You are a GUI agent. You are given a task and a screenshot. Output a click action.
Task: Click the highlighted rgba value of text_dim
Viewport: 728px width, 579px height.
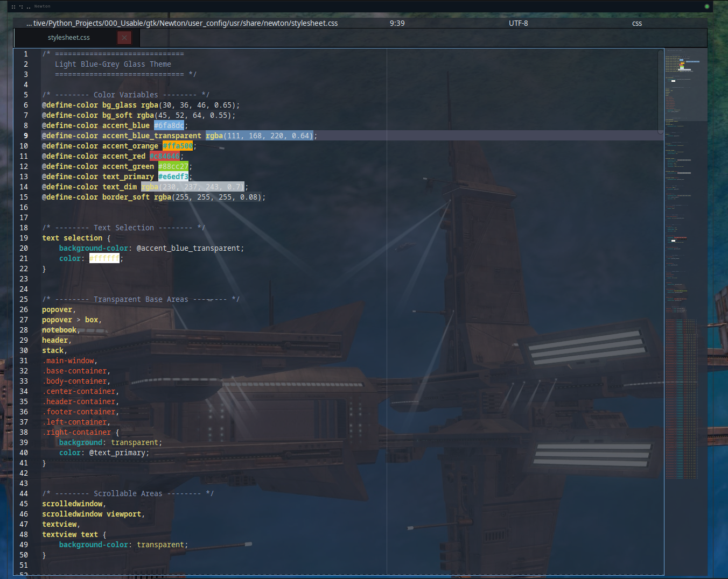[x=192, y=187]
